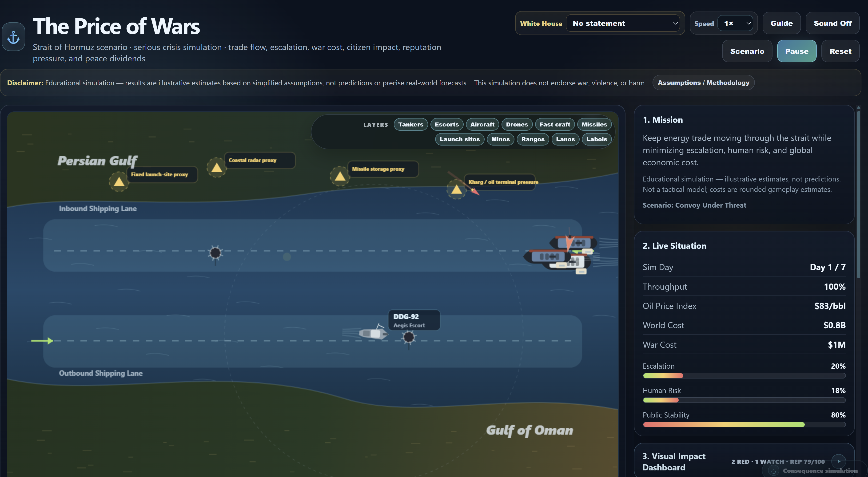Select the Missile storage proxy triangle marker
868x477 pixels.
340,176
